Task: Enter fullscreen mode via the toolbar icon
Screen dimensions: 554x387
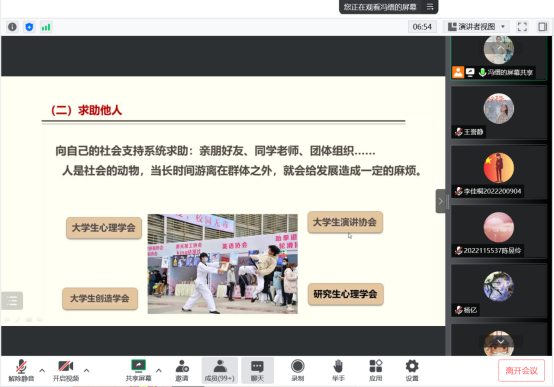Action: [x=522, y=27]
